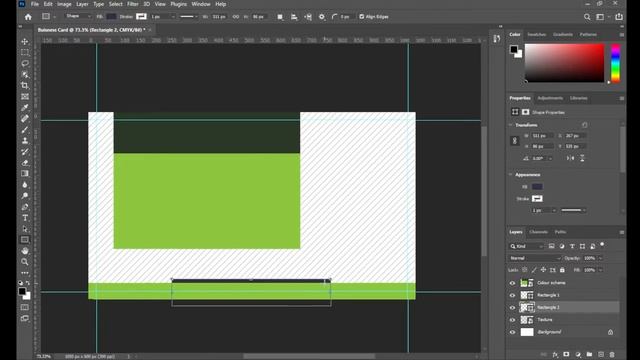
Task: Create a new layer icon
Action: point(601,354)
